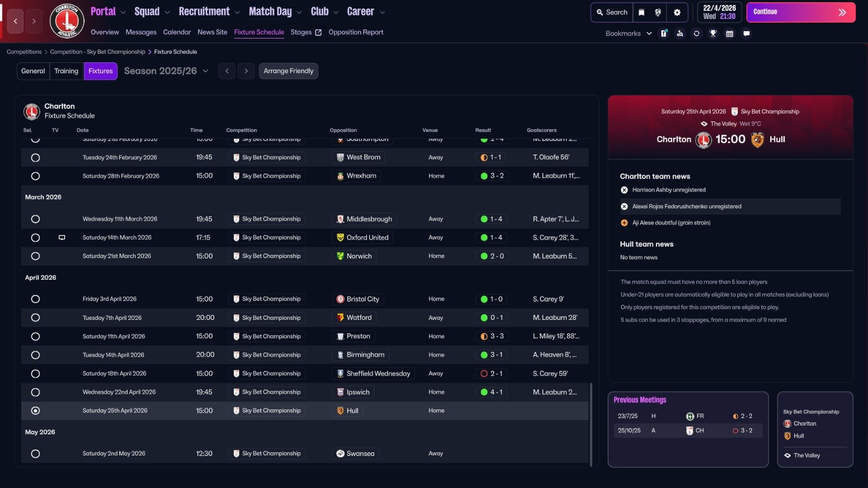
Task: Click the Charlton crest in Fixture Schedule panel
Action: click(x=32, y=111)
